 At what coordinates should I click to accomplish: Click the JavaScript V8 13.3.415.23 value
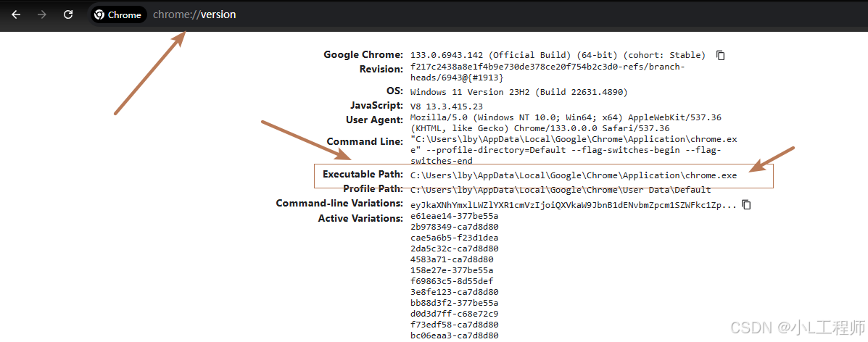point(448,106)
